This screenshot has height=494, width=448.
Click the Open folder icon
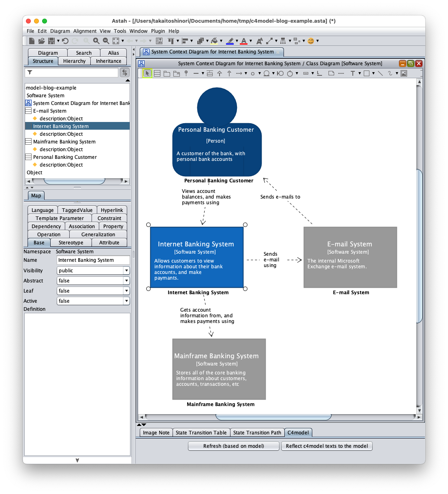pyautogui.click(x=41, y=41)
